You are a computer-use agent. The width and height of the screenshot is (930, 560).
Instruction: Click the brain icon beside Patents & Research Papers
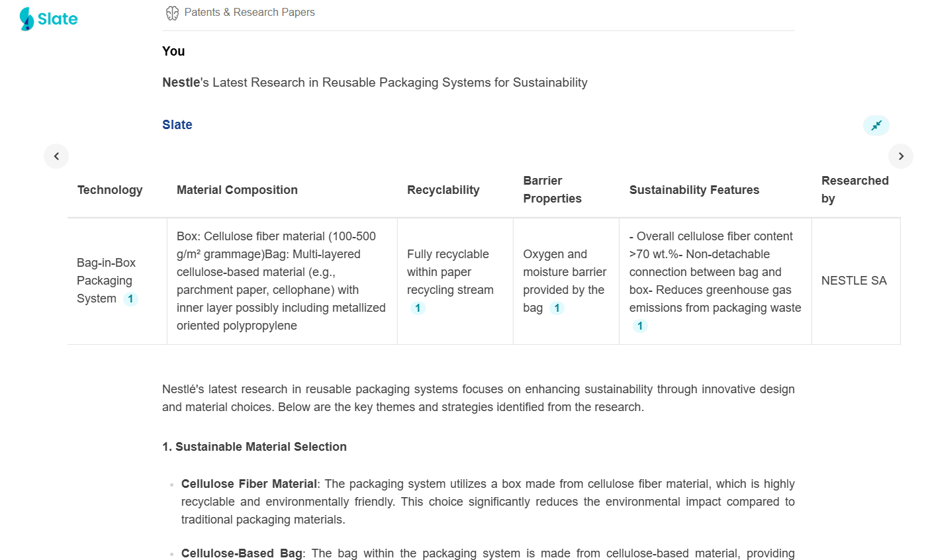pos(172,12)
